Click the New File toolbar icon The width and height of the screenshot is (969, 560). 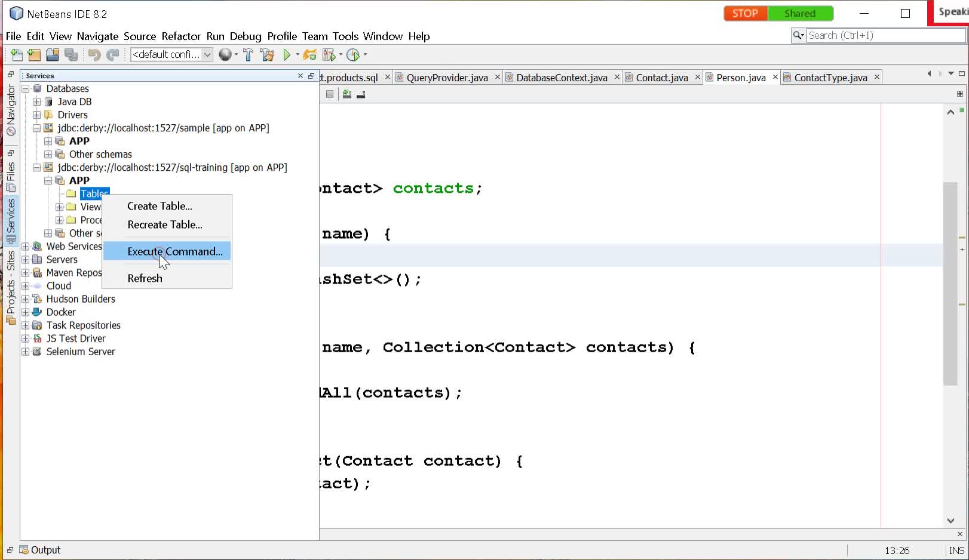(x=17, y=55)
